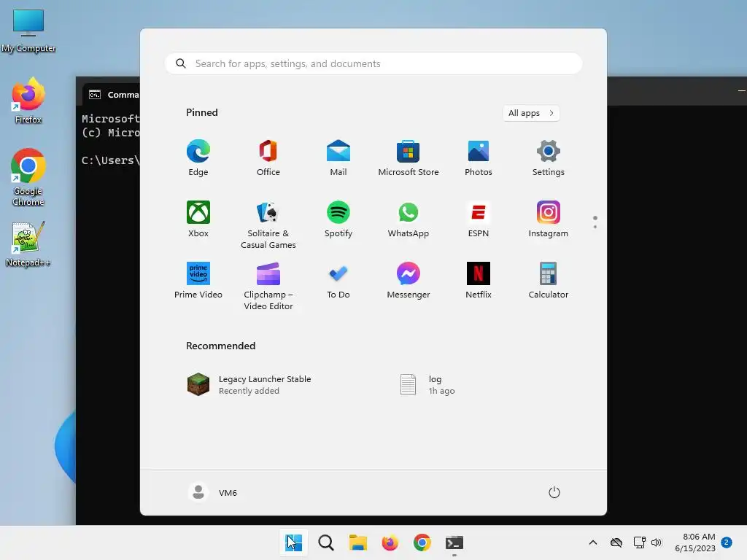Click the All apps button
Image resolution: width=747 pixels, height=560 pixels.
(531, 113)
